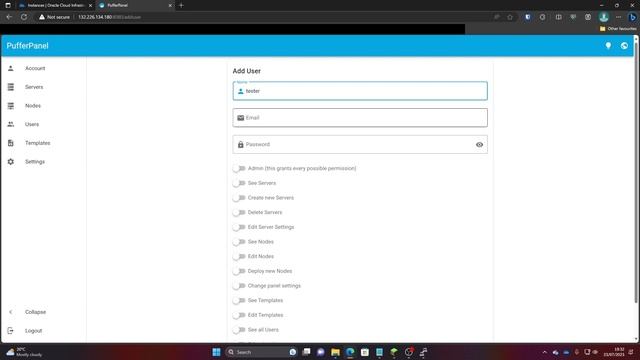Go back in the browser

(9, 17)
